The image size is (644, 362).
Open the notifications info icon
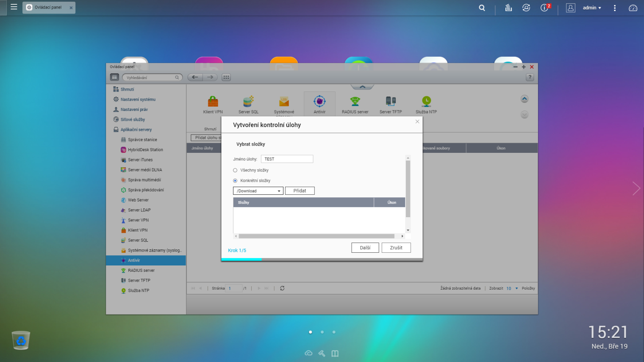pyautogui.click(x=544, y=8)
